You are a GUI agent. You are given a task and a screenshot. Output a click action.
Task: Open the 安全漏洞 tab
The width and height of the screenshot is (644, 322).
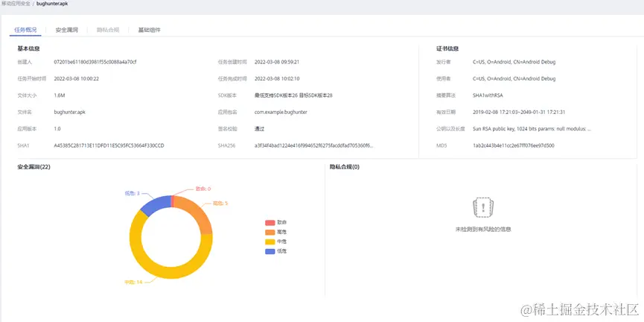point(66,30)
